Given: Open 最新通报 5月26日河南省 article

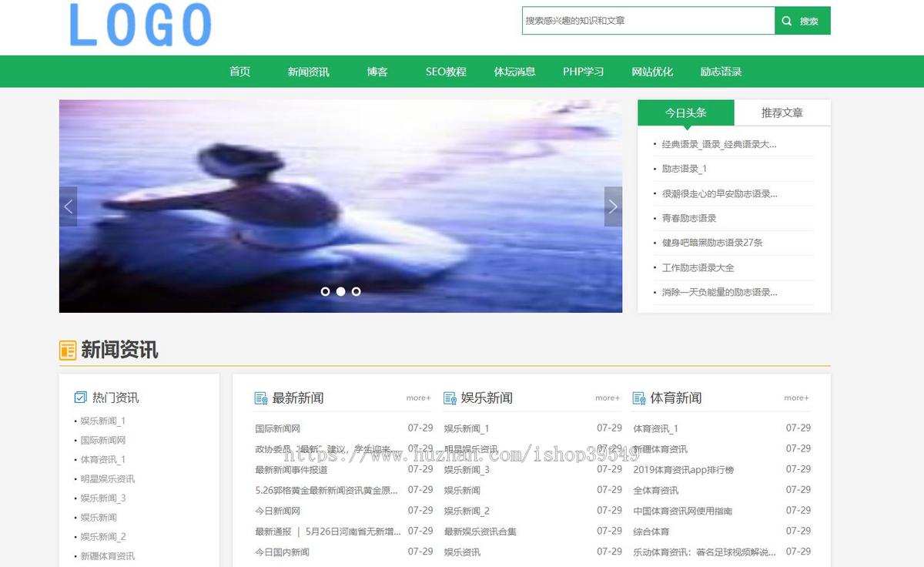Looking at the screenshot, I should [328, 532].
